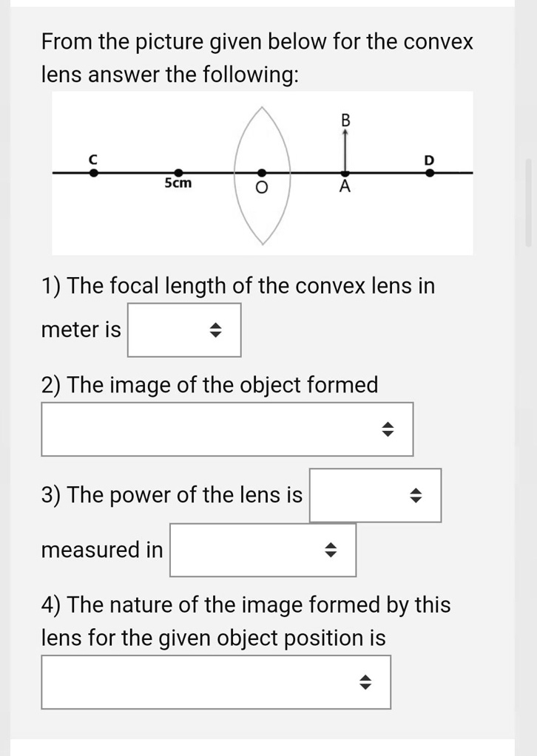Click the chevron icon in question 2 answer box
537x756 pixels.
(x=388, y=429)
